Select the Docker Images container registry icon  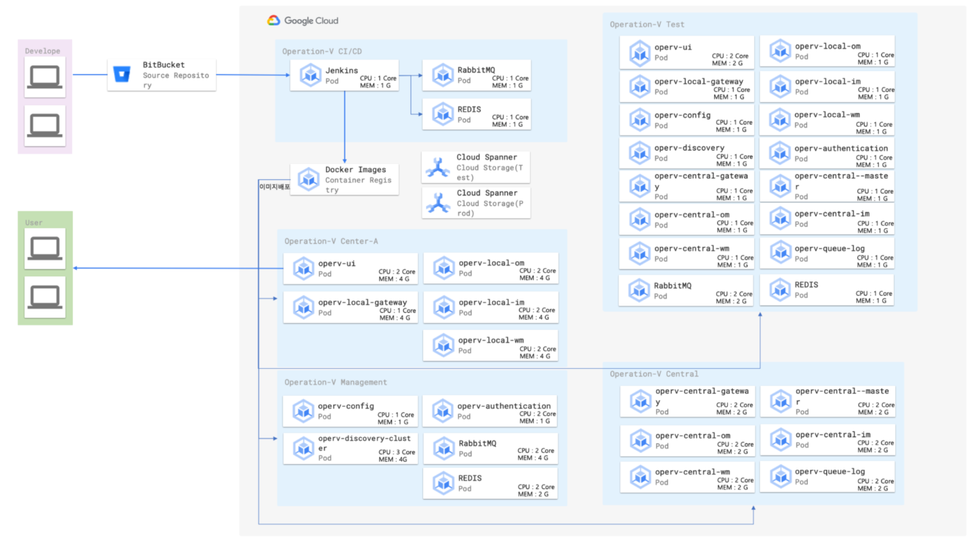(x=309, y=179)
